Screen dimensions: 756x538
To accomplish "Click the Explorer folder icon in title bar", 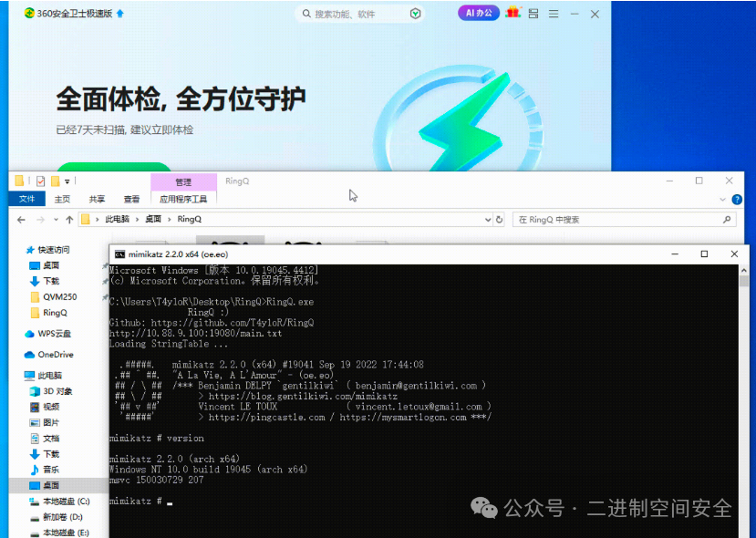I will 19,181.
